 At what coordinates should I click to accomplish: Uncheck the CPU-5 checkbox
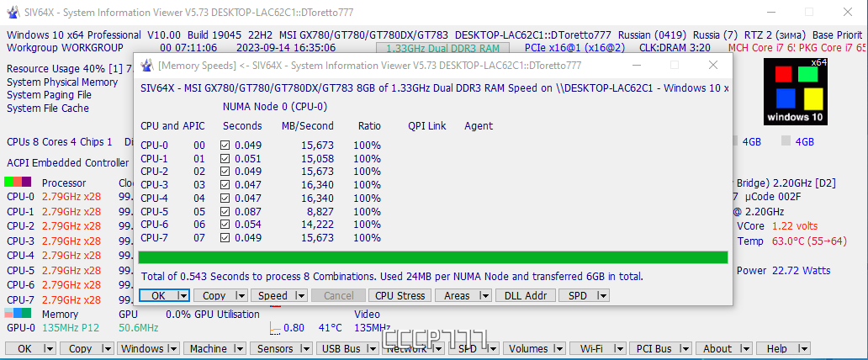coord(225,212)
